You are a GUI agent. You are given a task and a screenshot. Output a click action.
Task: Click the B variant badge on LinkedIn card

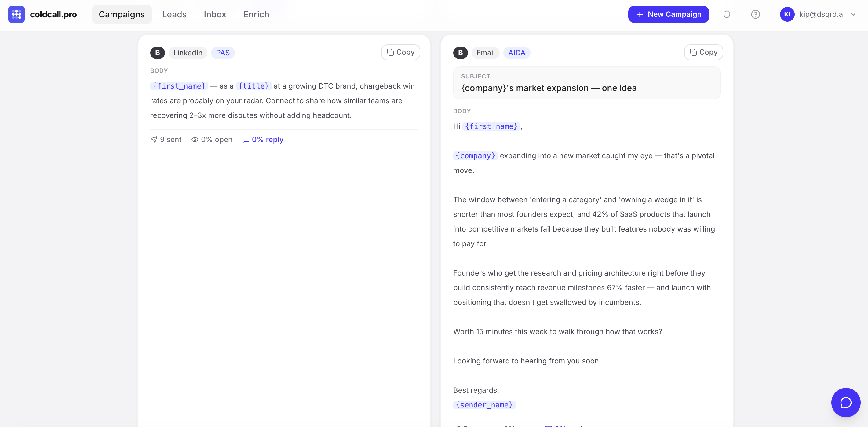point(157,53)
